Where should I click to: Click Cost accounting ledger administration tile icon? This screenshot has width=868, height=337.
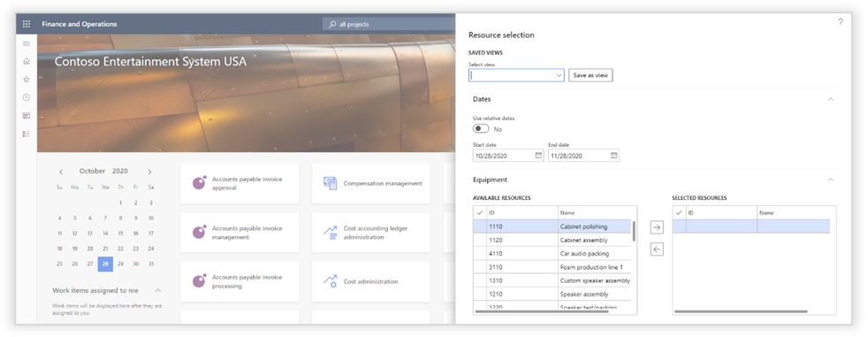pyautogui.click(x=331, y=233)
